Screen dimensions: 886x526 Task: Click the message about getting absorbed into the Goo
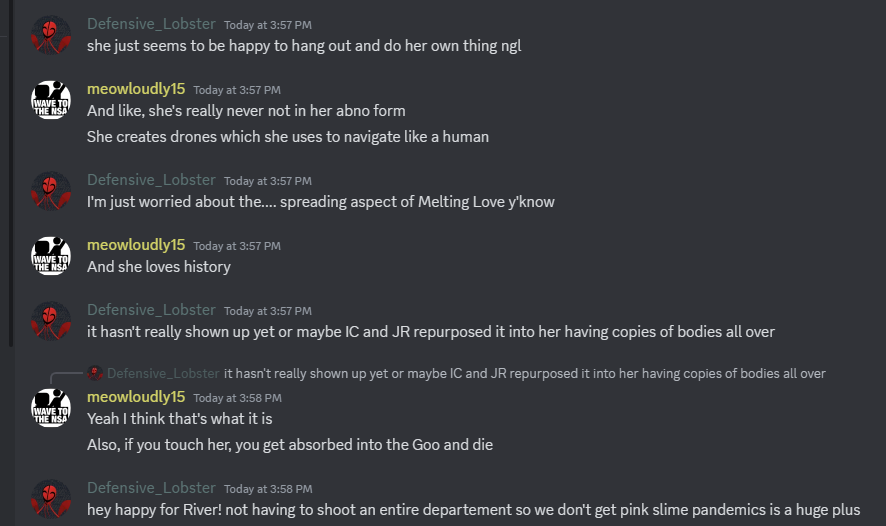click(x=290, y=444)
